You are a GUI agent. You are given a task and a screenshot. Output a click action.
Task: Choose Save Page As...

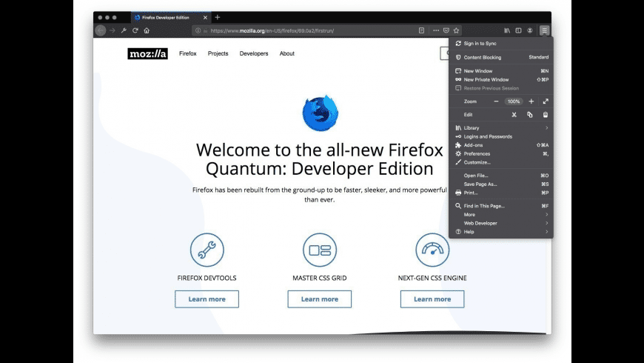coord(501,184)
